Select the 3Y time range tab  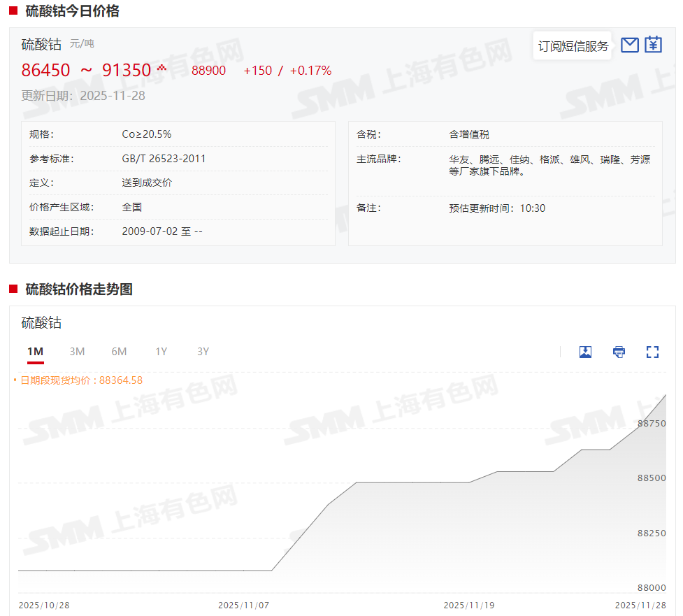[203, 352]
